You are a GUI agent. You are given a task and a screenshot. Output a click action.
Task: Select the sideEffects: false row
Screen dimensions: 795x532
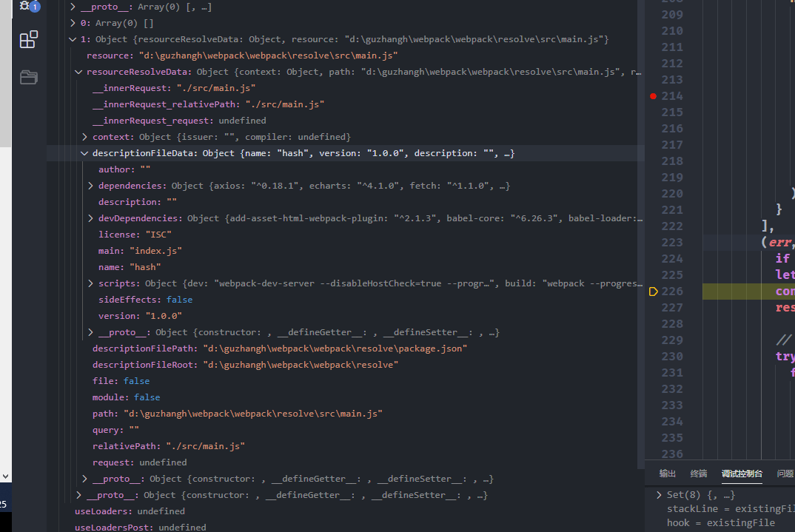145,300
